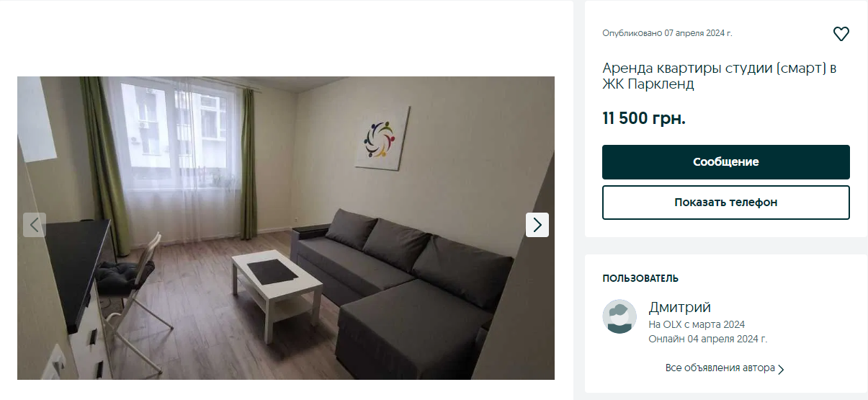The height and width of the screenshot is (400, 868).
Task: Click the gray sofa in apartment photo
Action: point(403,288)
